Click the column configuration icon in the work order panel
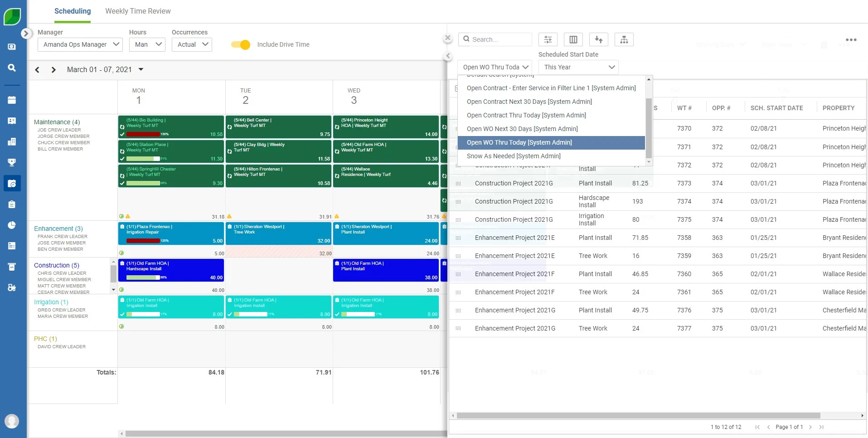Viewport: 868px width, 438px height. [573, 39]
